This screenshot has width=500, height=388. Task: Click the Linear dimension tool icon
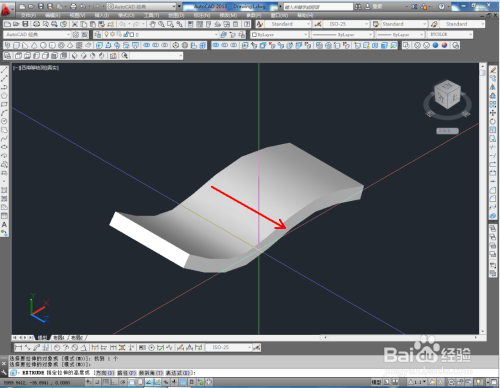(19, 348)
